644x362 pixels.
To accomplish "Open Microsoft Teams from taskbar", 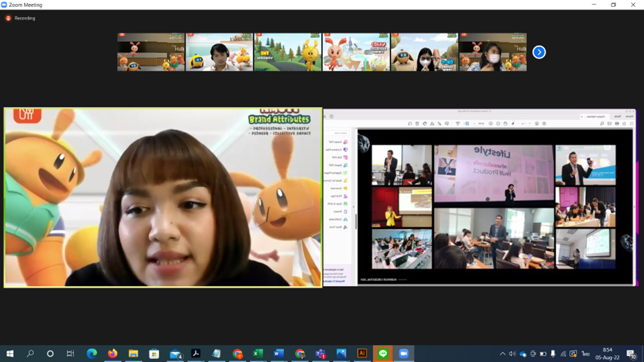I will click(x=321, y=354).
